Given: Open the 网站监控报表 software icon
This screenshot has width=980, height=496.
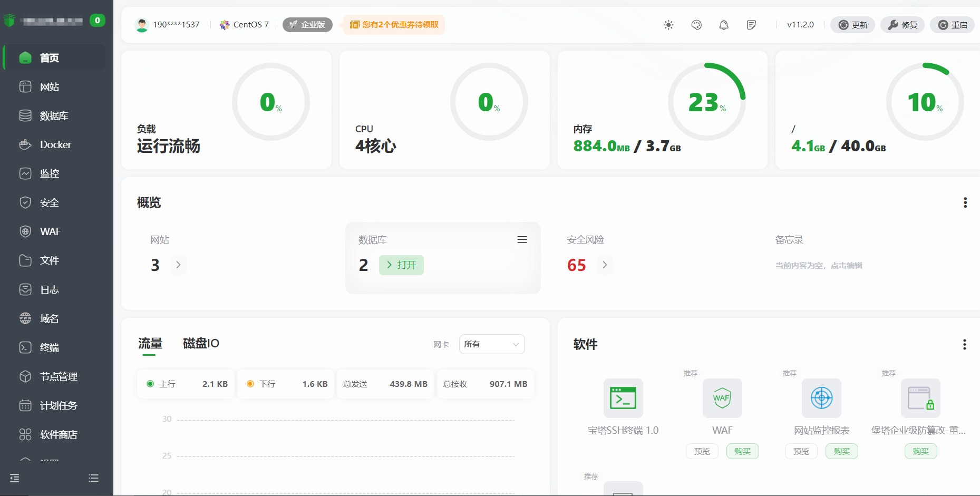Looking at the screenshot, I should click(x=821, y=398).
